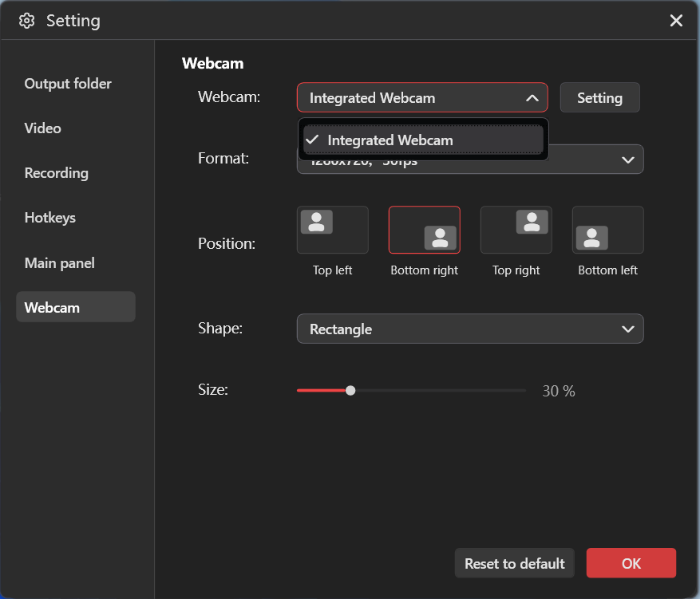Click the Top left position thumbnail icon
The image size is (700, 599).
tap(318, 223)
